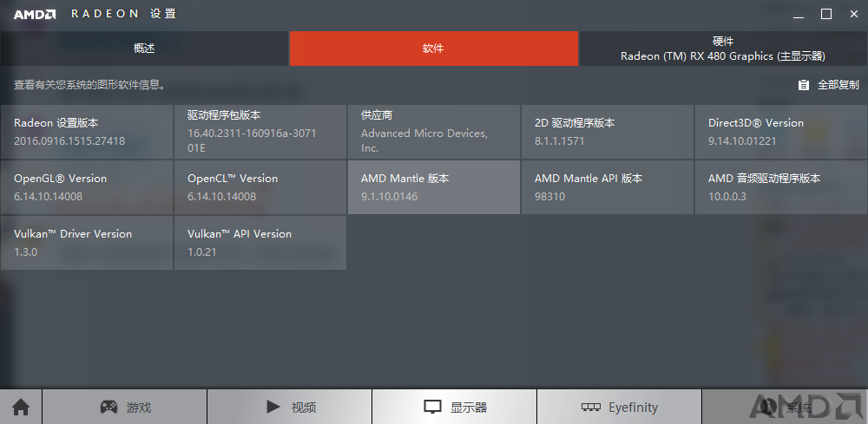This screenshot has height=424, width=868.
Task: Click the value 1.3.0
Action: click(25, 252)
